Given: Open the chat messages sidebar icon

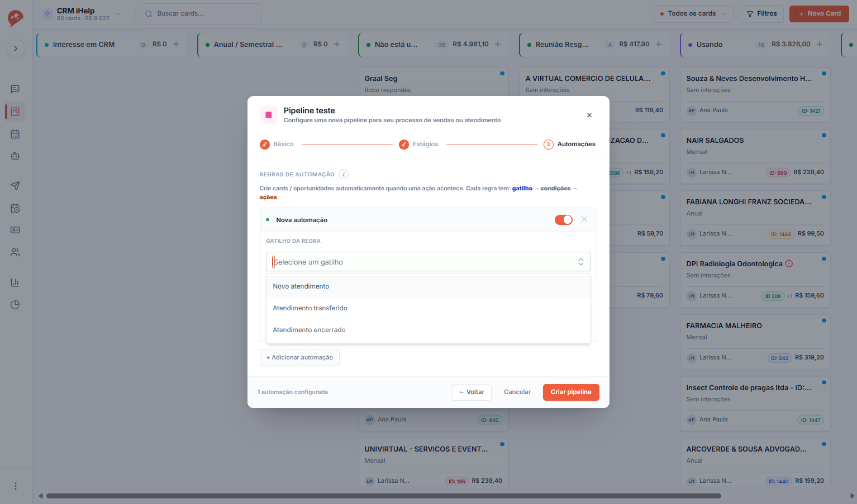Looking at the screenshot, I should pyautogui.click(x=15, y=89).
